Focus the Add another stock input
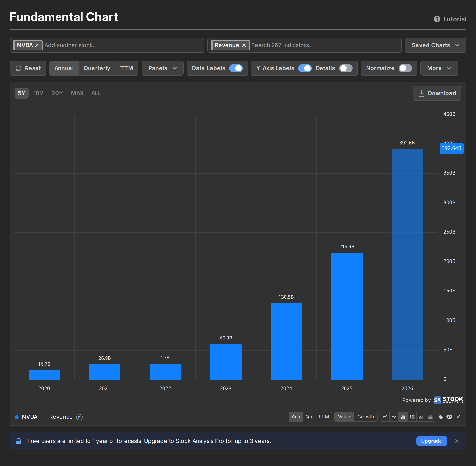476x466 pixels. [x=123, y=45]
